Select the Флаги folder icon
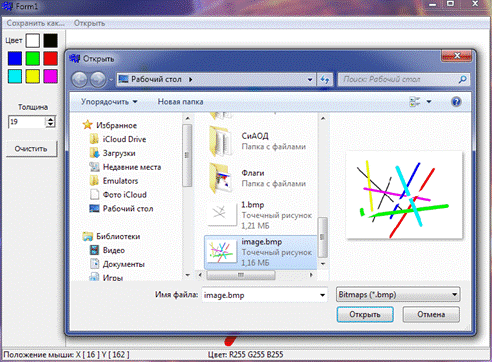Screen dimensions: 492x362 click(220, 178)
